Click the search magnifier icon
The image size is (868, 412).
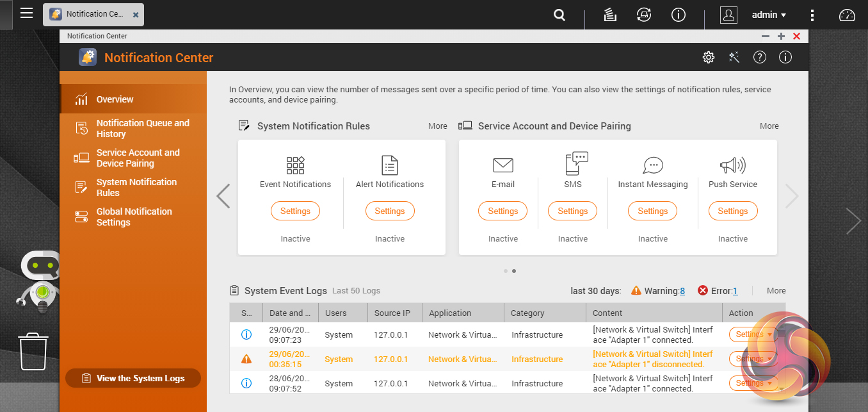559,15
